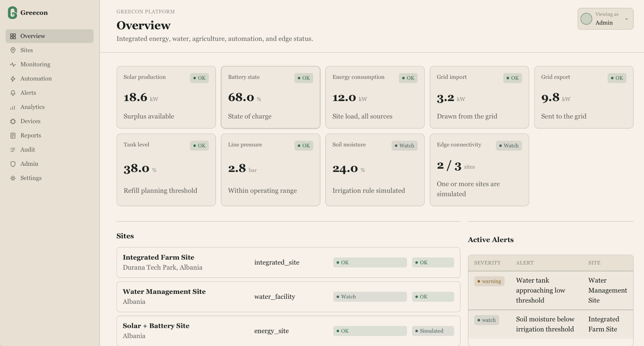Click the warning severity badge
644x346 pixels.
489,281
